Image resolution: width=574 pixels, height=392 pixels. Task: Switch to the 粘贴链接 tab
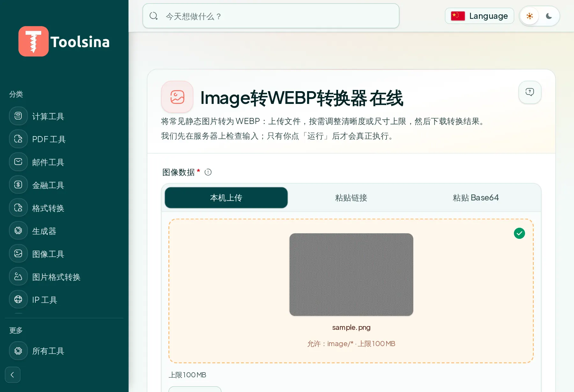[x=351, y=198]
